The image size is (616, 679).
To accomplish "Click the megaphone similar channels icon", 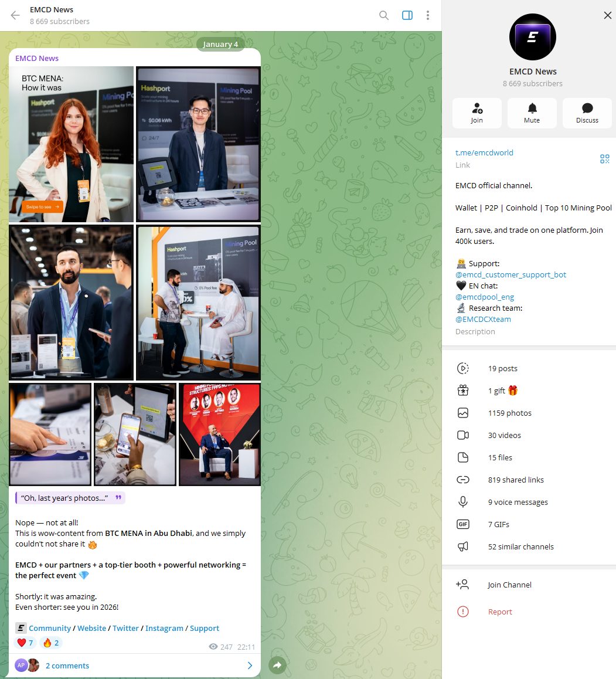I will [463, 547].
